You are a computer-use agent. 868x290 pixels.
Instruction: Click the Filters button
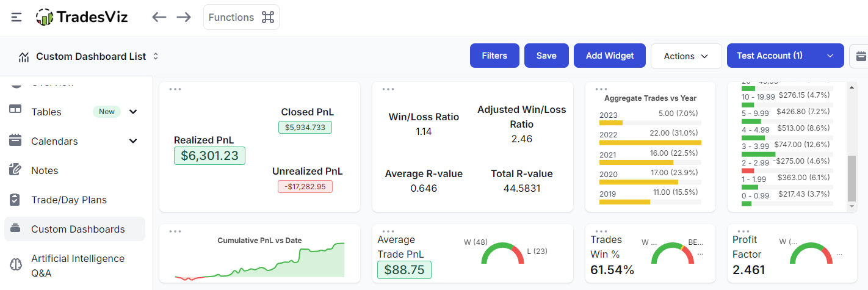[494, 56]
